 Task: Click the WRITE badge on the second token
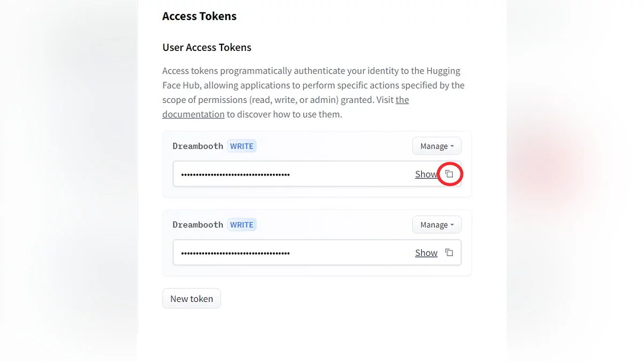tap(241, 225)
